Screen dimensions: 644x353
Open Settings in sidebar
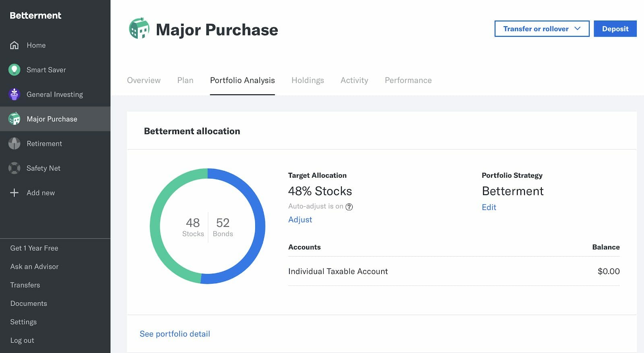(x=23, y=322)
